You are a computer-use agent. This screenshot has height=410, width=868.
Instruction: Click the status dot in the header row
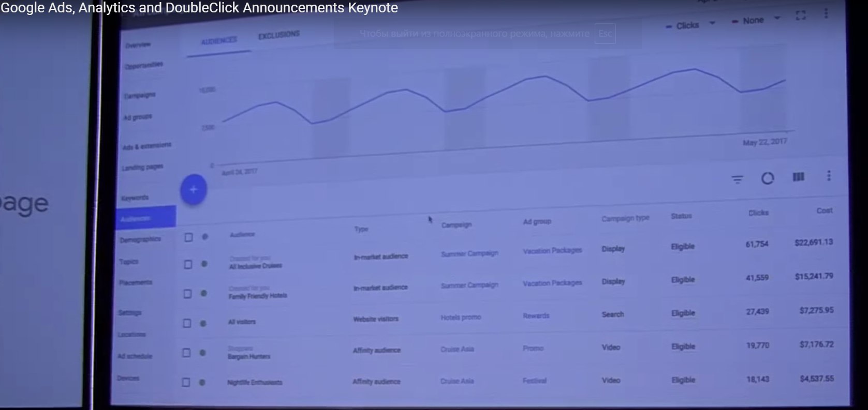tap(205, 236)
